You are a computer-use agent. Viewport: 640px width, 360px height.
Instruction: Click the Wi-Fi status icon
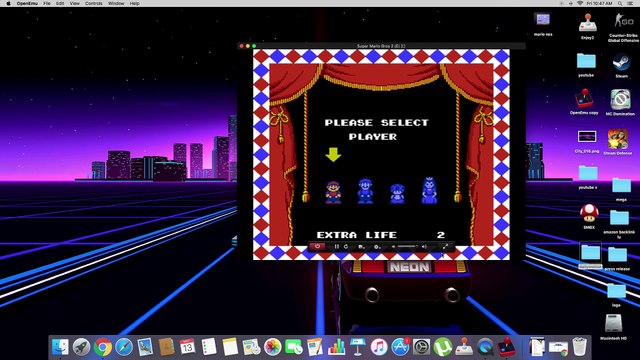(580, 3)
